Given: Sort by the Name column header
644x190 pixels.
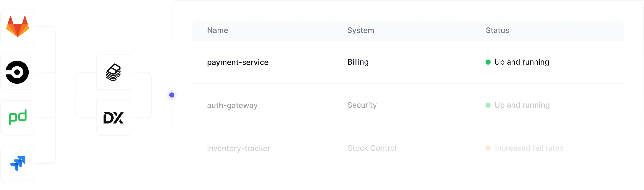Looking at the screenshot, I should [217, 30].
